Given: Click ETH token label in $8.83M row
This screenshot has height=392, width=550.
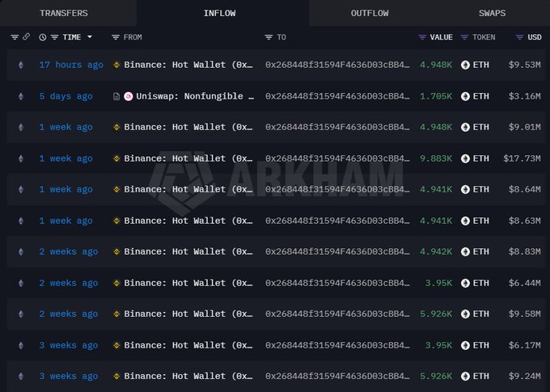Looking at the screenshot, I should pos(481,251).
